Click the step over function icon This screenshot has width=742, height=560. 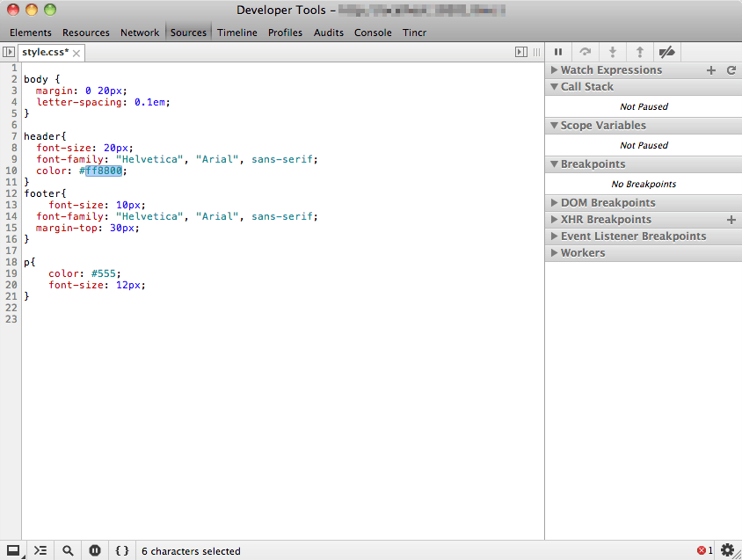point(586,52)
